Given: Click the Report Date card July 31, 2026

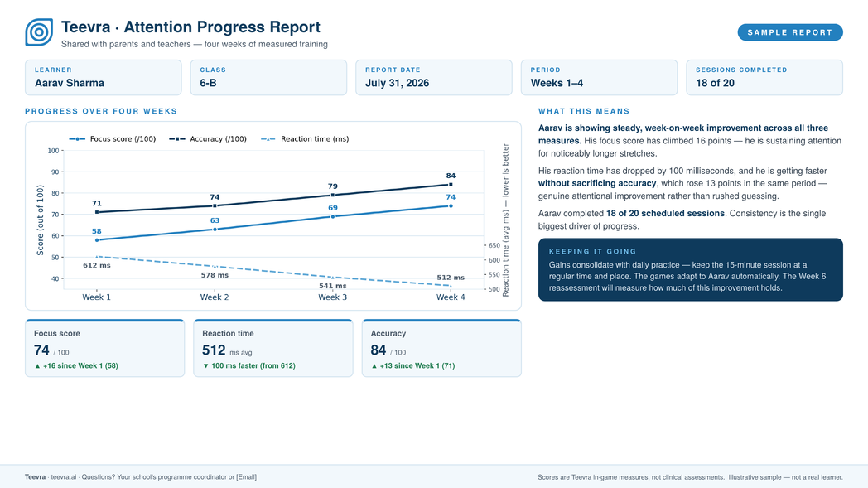Looking at the screenshot, I should (434, 78).
